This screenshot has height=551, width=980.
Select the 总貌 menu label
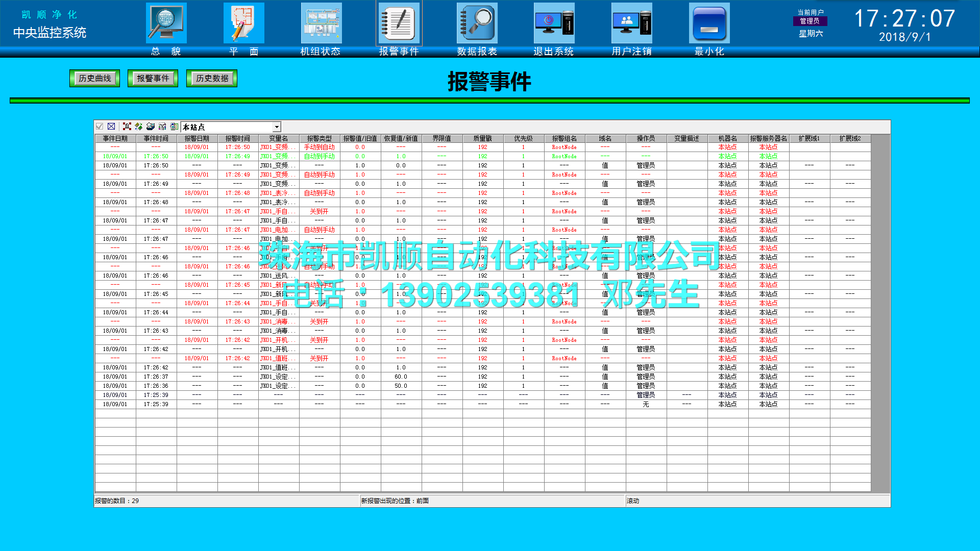[166, 52]
